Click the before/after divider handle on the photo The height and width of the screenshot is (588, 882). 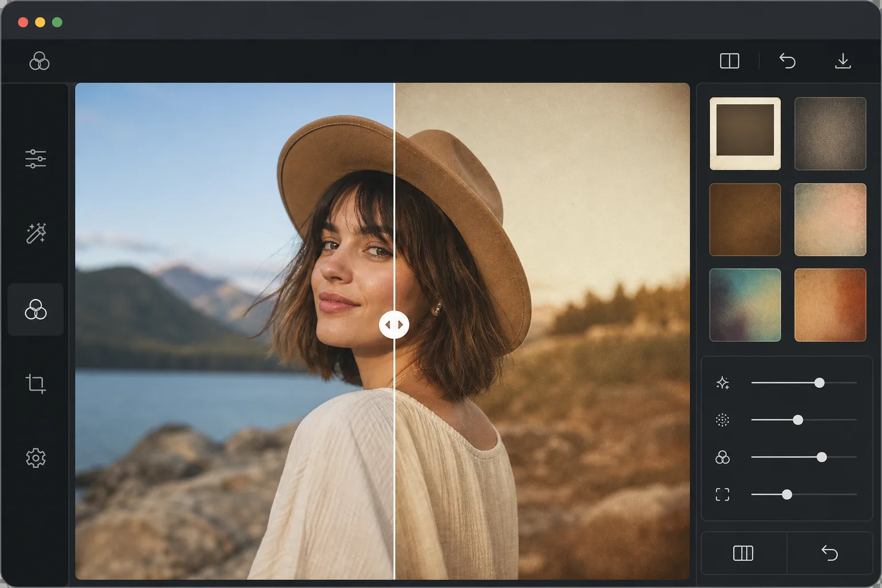394,325
